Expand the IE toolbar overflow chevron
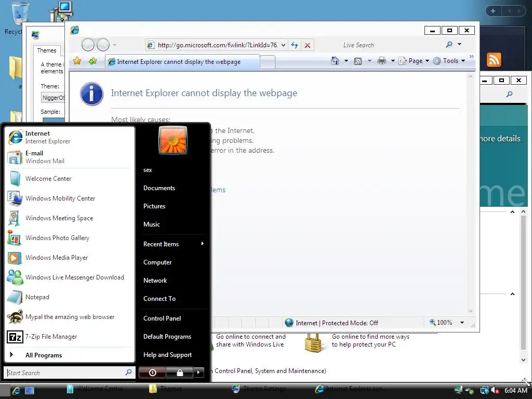Image resolution: width=532 pixels, height=399 pixels. point(472,56)
